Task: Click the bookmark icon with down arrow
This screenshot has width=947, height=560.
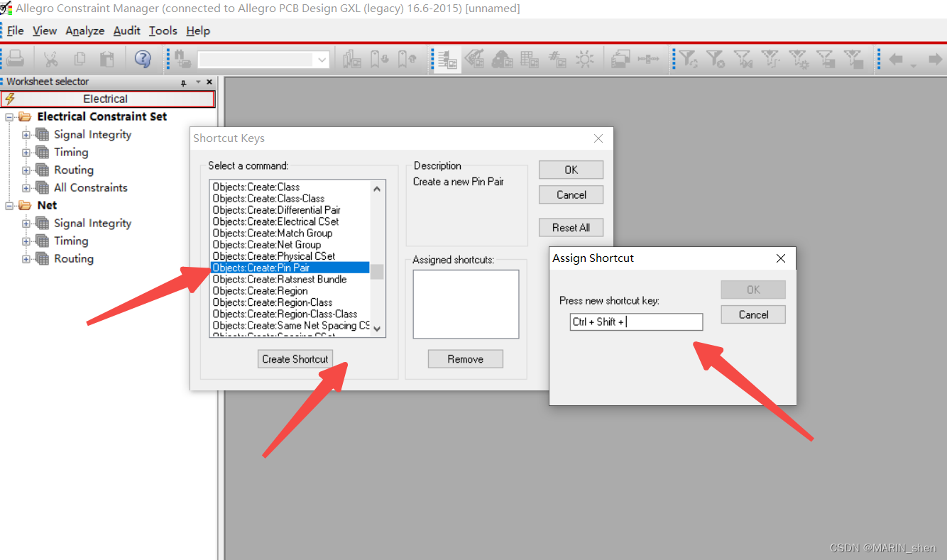Action: 380,59
